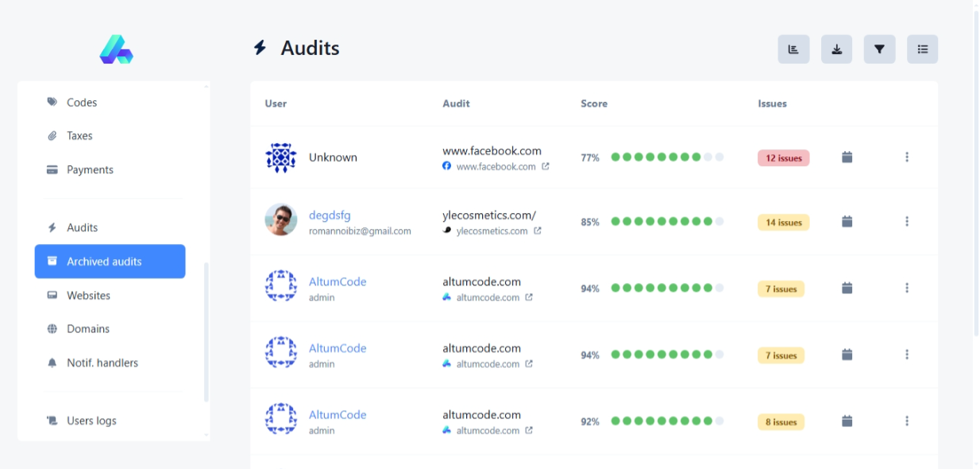Open external link icon next to ylecosmetics.com

[x=538, y=231]
